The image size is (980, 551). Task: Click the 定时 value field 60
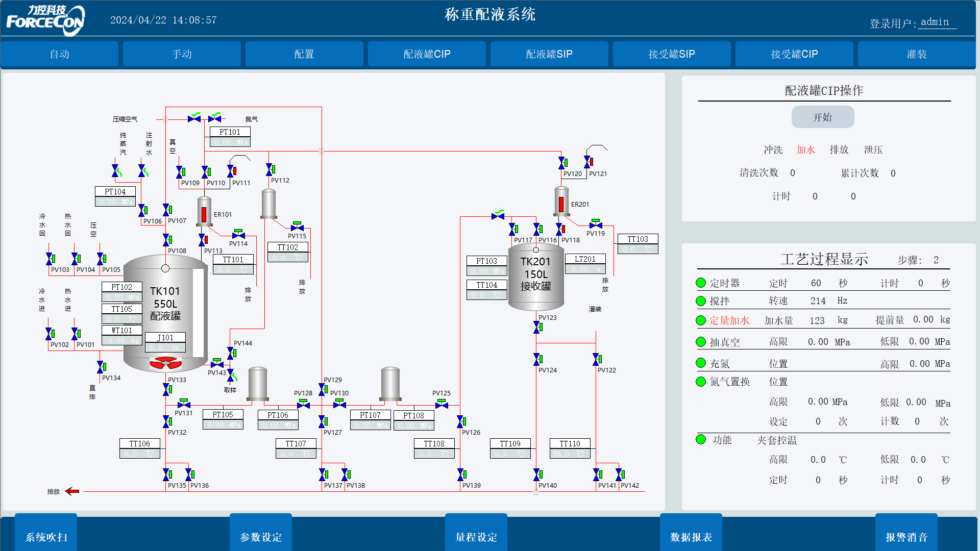click(x=816, y=283)
